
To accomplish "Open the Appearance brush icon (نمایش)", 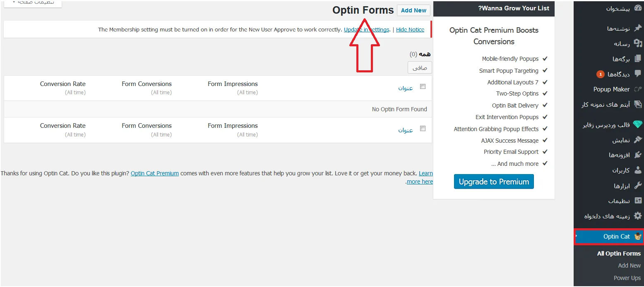I will tap(638, 140).
